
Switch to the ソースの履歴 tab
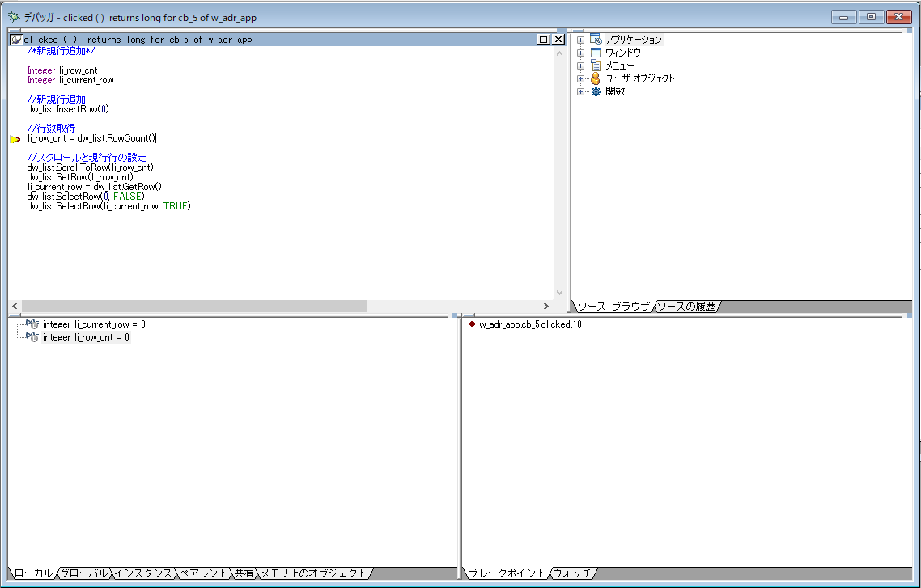click(685, 307)
